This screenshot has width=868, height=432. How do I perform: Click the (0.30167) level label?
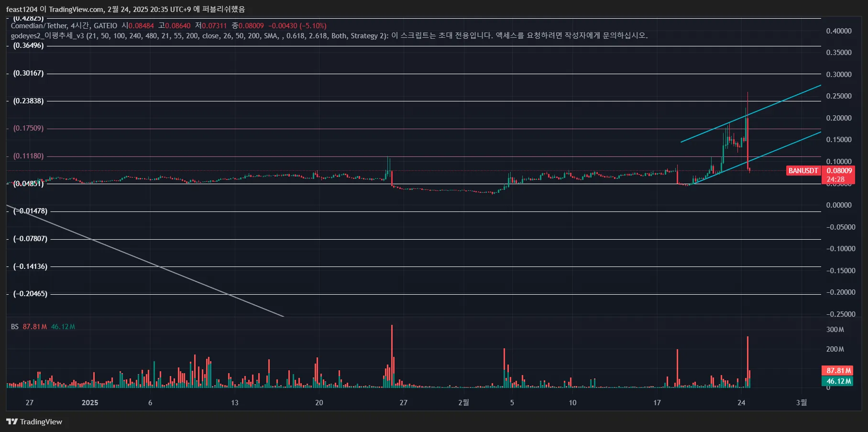coord(28,73)
